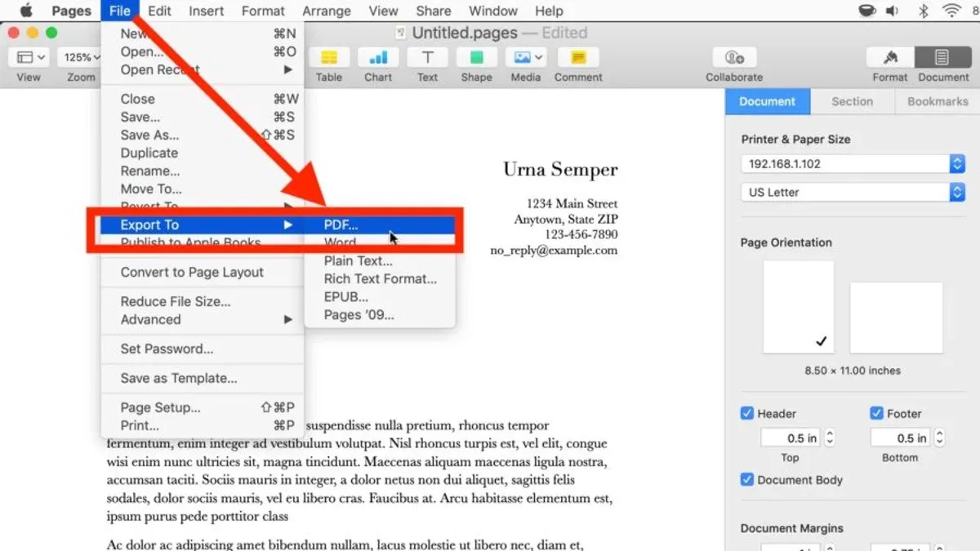Viewport: 980px width, 551px height.
Task: Select Print... in File menu
Action: 202,425
